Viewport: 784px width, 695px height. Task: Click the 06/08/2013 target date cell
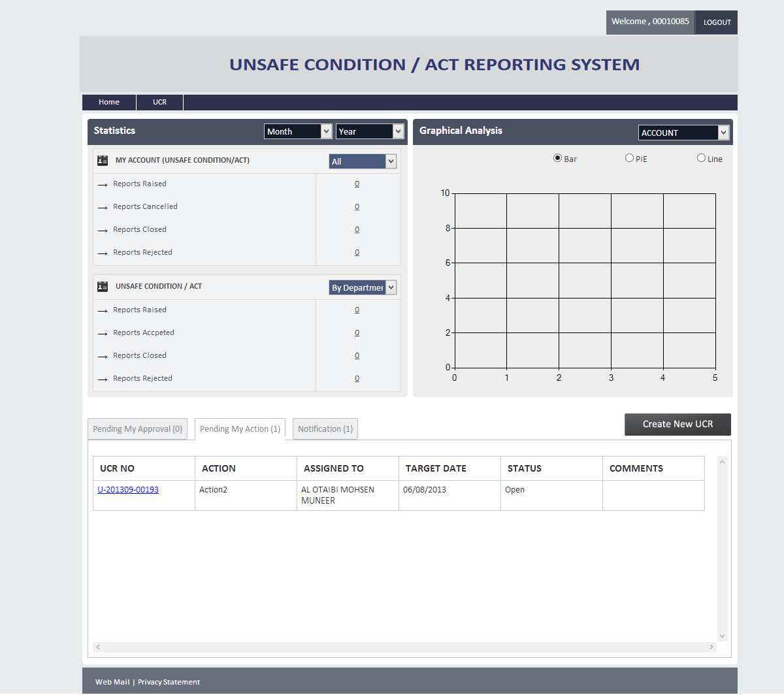pyautogui.click(x=449, y=496)
